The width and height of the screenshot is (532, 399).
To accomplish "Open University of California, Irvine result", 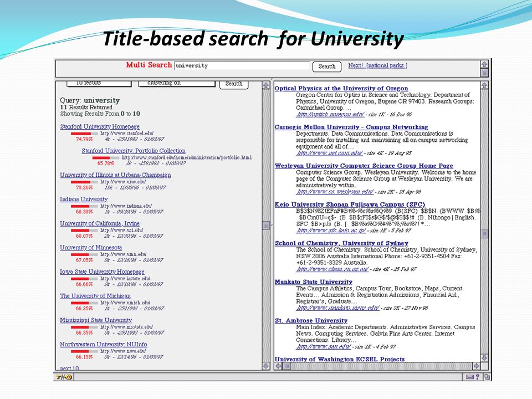I will (100, 223).
